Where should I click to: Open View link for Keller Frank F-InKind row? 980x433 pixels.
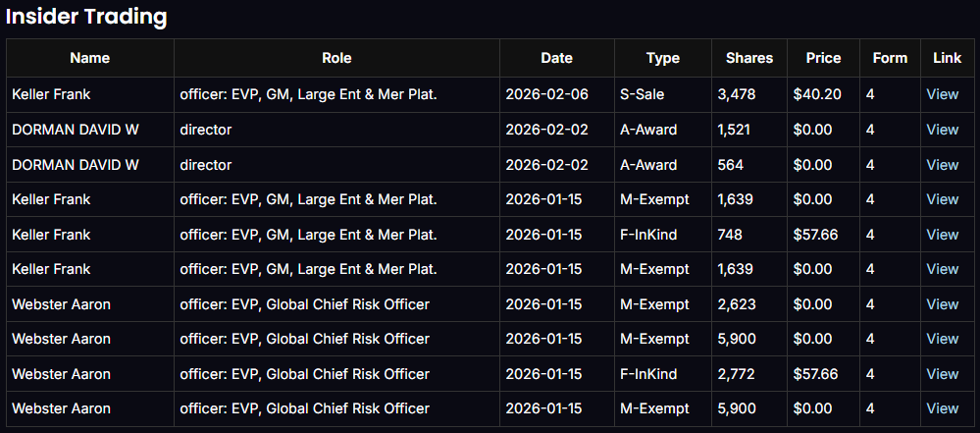tap(942, 235)
